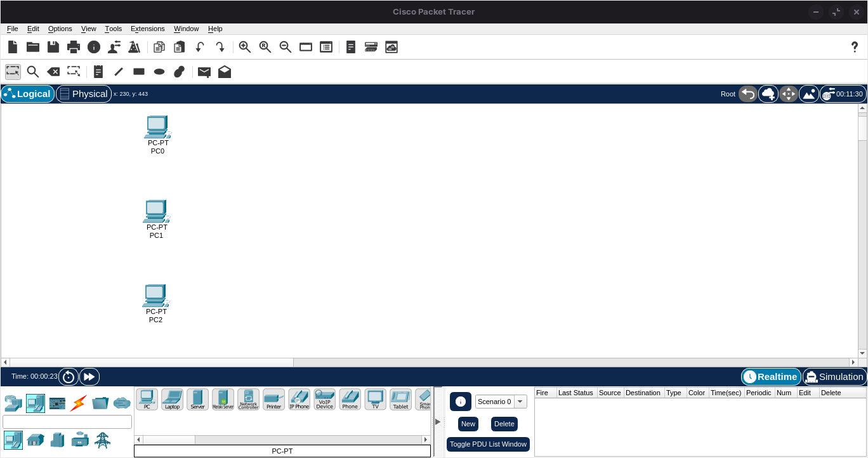The height and width of the screenshot is (458, 868).
Task: Pick the Tablet device
Action: click(400, 400)
